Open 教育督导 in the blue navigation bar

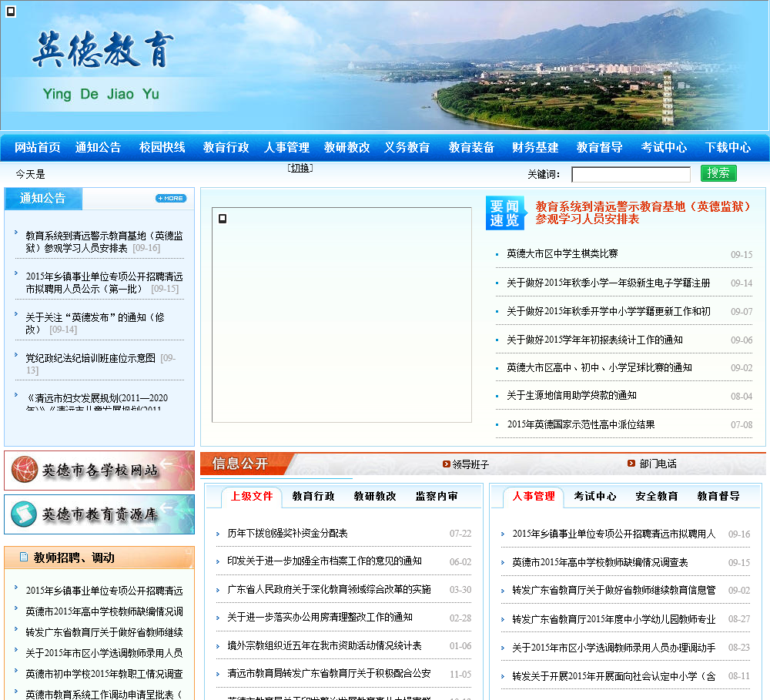click(x=600, y=147)
